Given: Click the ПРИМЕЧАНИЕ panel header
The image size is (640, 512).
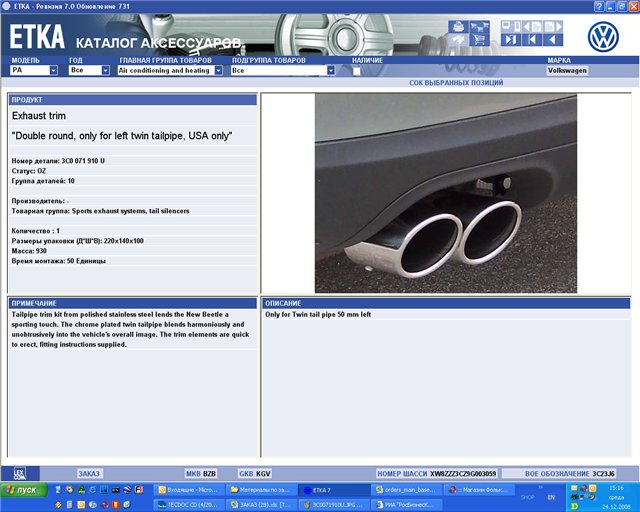Looking at the screenshot, I should (x=133, y=303).
